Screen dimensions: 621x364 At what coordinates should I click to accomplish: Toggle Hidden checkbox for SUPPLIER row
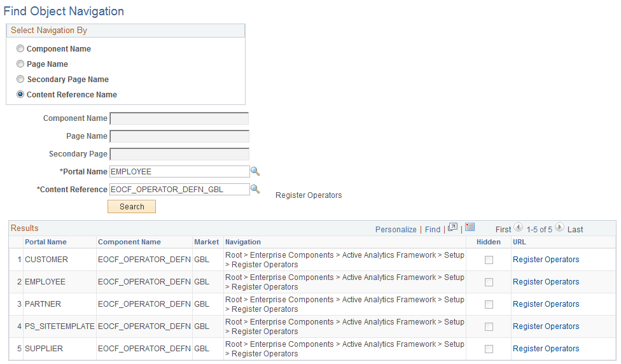coord(489,349)
